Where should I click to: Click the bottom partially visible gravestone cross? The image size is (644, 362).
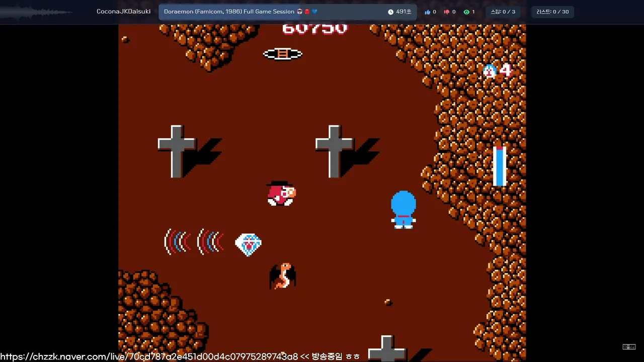pos(386,348)
